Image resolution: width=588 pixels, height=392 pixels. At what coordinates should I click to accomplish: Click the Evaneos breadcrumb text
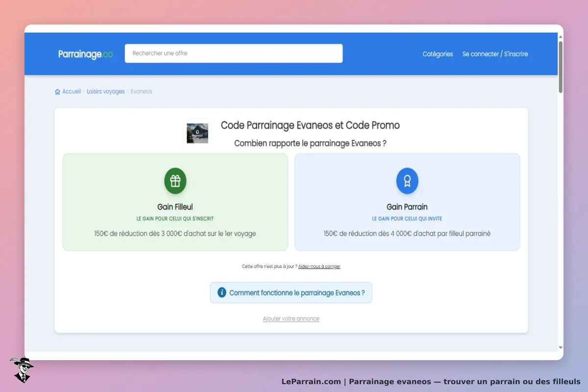(142, 92)
